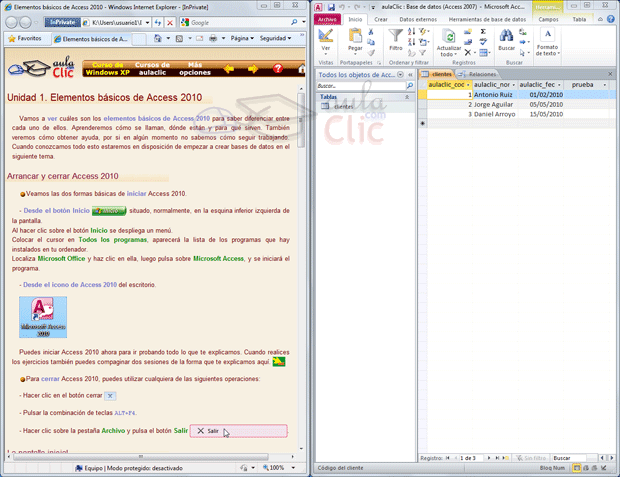Image resolution: width=620 pixels, height=477 pixels.
Task: Click the Buscar binoculars icon
Action: 507,37
